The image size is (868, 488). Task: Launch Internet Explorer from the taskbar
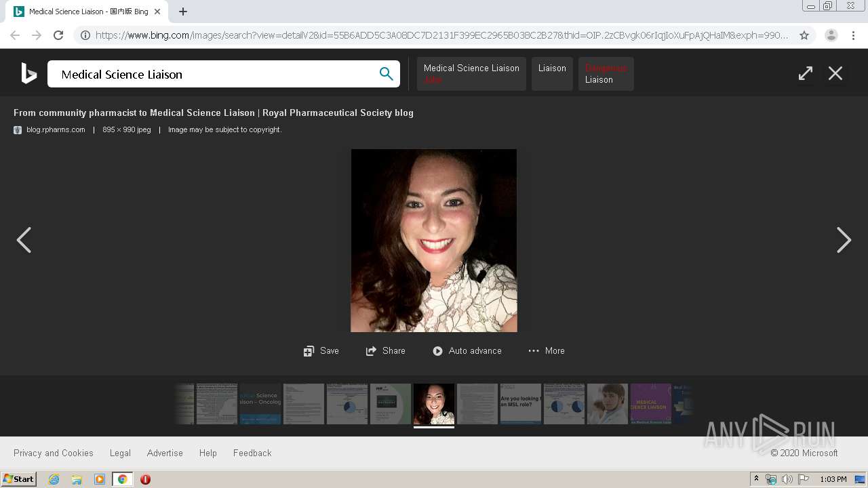(54, 479)
